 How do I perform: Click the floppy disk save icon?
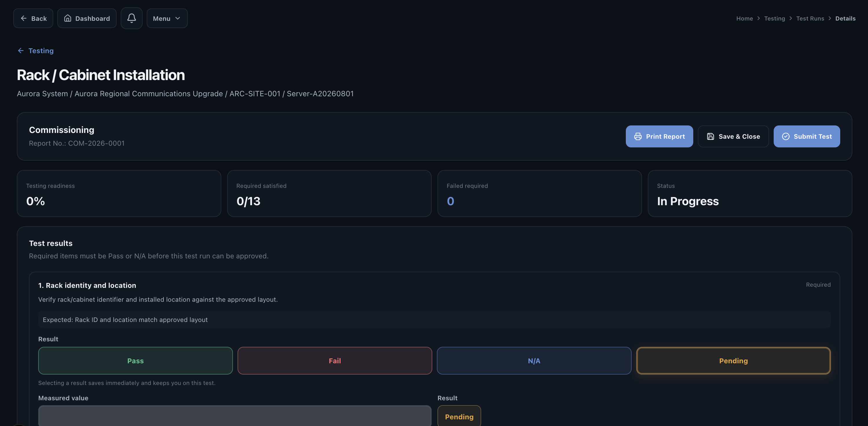(x=710, y=136)
